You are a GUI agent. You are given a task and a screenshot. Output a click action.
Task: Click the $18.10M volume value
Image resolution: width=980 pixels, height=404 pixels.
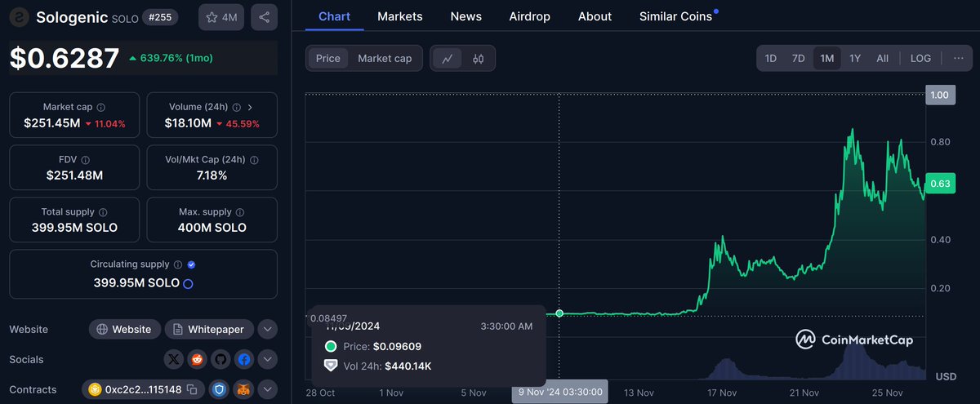pyautogui.click(x=188, y=123)
